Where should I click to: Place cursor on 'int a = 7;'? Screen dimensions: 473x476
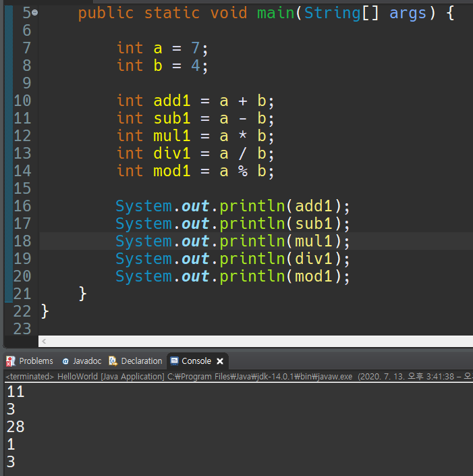pyautogui.click(x=163, y=49)
